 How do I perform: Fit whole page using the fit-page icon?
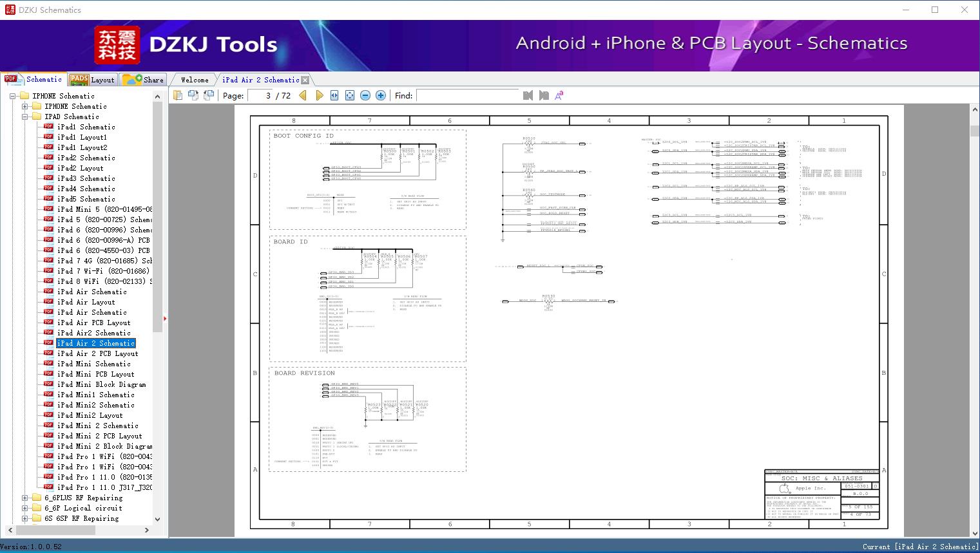[x=349, y=95]
